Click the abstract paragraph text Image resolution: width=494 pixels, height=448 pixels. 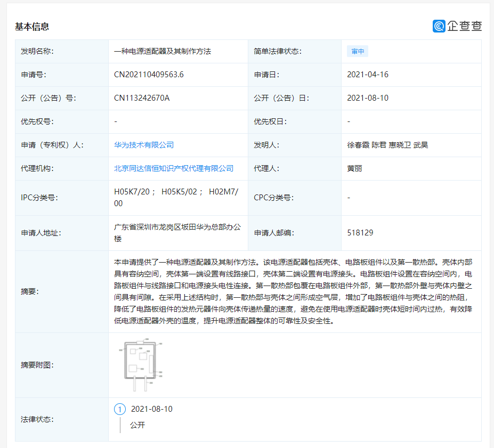coord(294,291)
